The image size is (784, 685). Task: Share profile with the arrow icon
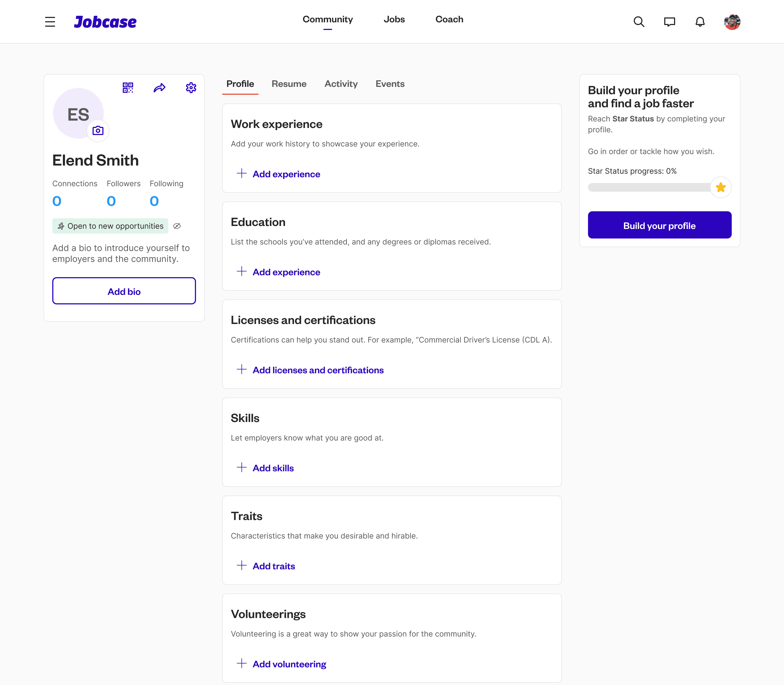160,88
